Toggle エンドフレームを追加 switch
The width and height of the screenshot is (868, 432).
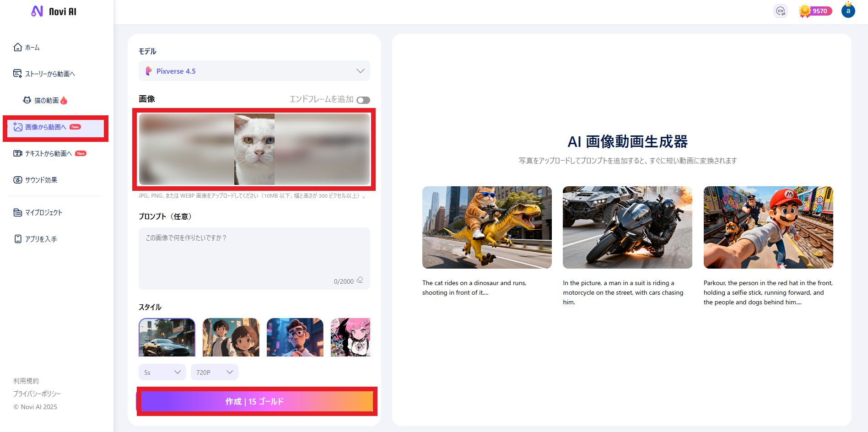click(363, 100)
